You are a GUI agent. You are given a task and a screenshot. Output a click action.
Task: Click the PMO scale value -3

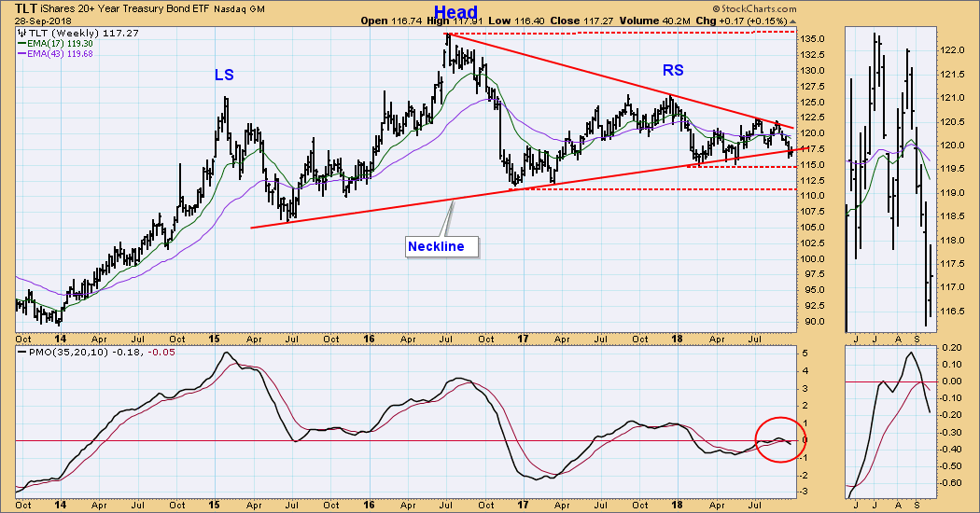[x=805, y=492]
